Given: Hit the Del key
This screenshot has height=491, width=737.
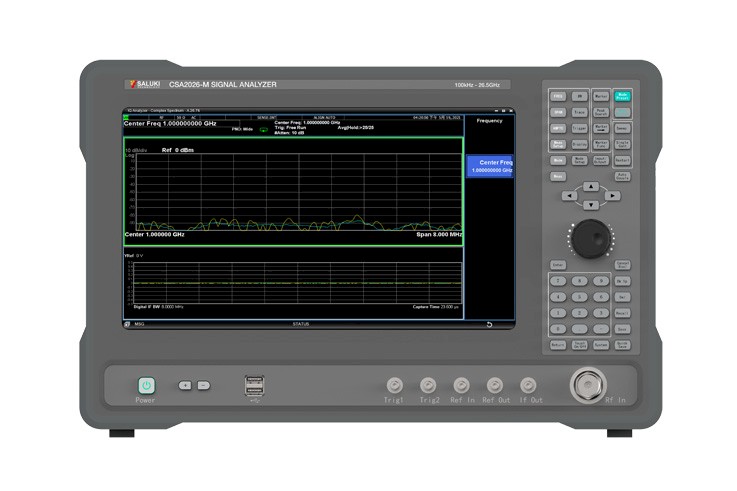Looking at the screenshot, I should click(x=623, y=297).
